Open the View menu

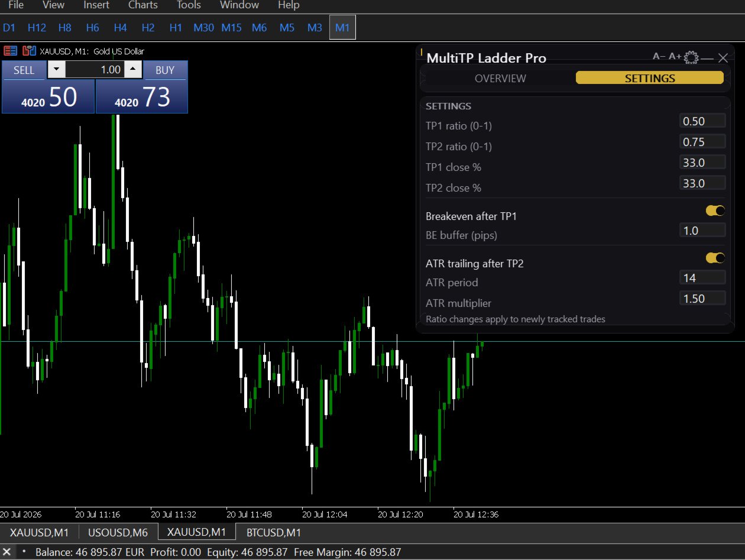point(53,5)
